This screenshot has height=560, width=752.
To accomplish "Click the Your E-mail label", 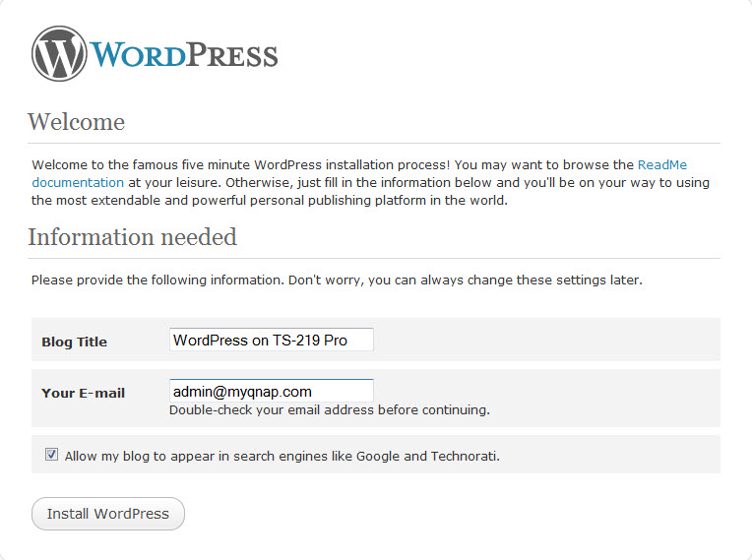I will (x=83, y=393).
